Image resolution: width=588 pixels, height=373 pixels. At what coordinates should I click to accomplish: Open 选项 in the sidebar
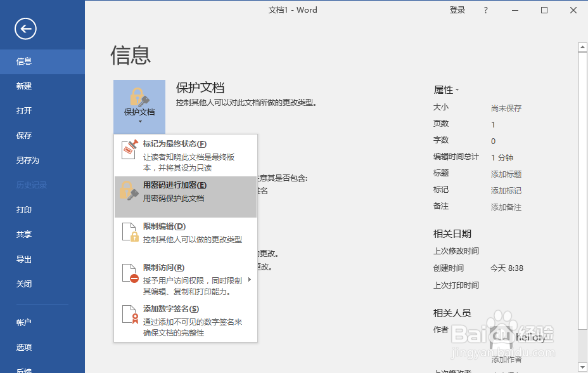point(42,348)
